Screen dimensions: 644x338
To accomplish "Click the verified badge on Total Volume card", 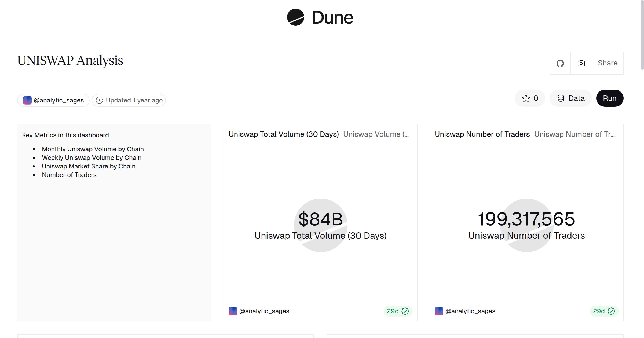I will [x=405, y=311].
